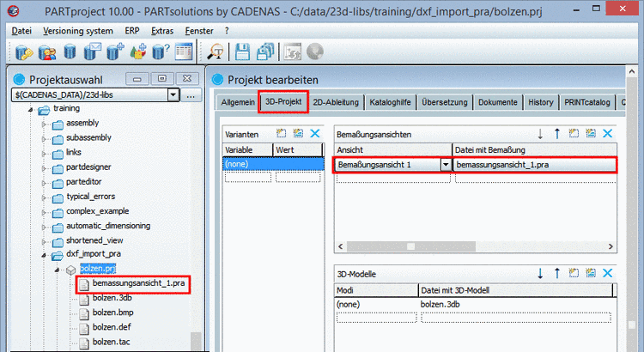Restore the Projektauswahl panel
This screenshot has width=644, height=352.
pos(162,78)
